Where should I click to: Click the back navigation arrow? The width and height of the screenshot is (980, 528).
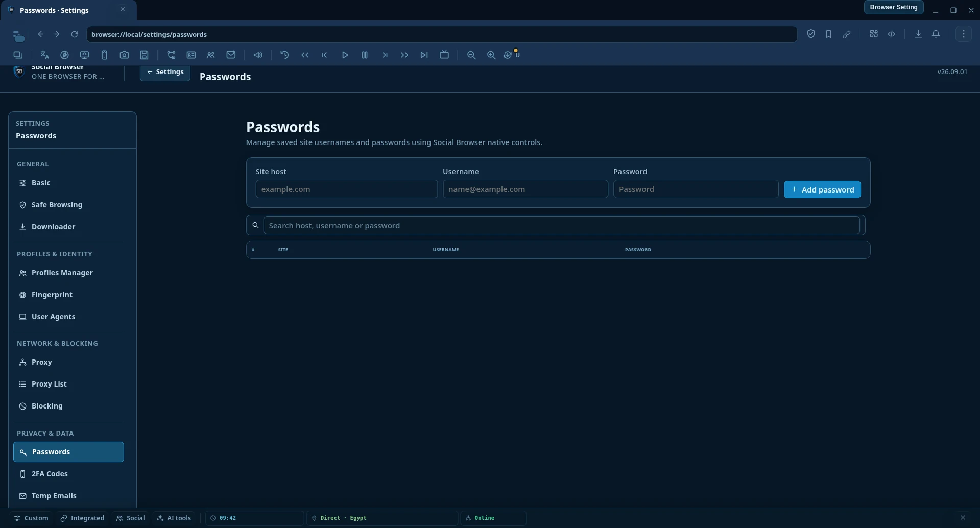[41, 34]
